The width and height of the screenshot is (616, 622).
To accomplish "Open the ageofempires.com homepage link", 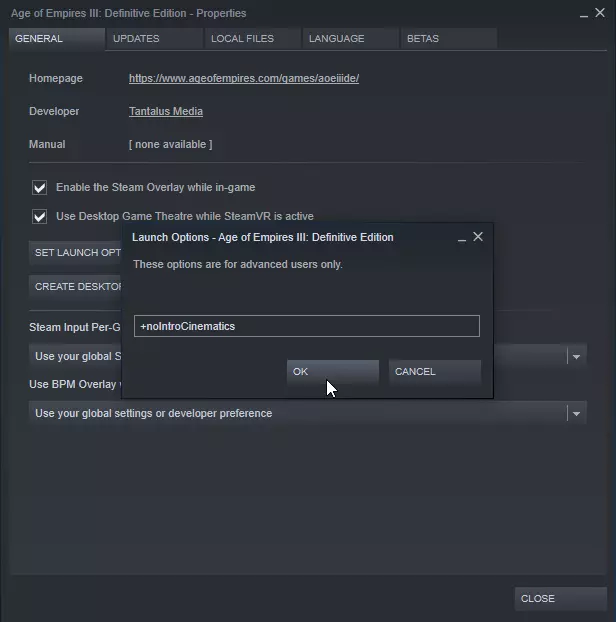I will pyautogui.click(x=244, y=78).
